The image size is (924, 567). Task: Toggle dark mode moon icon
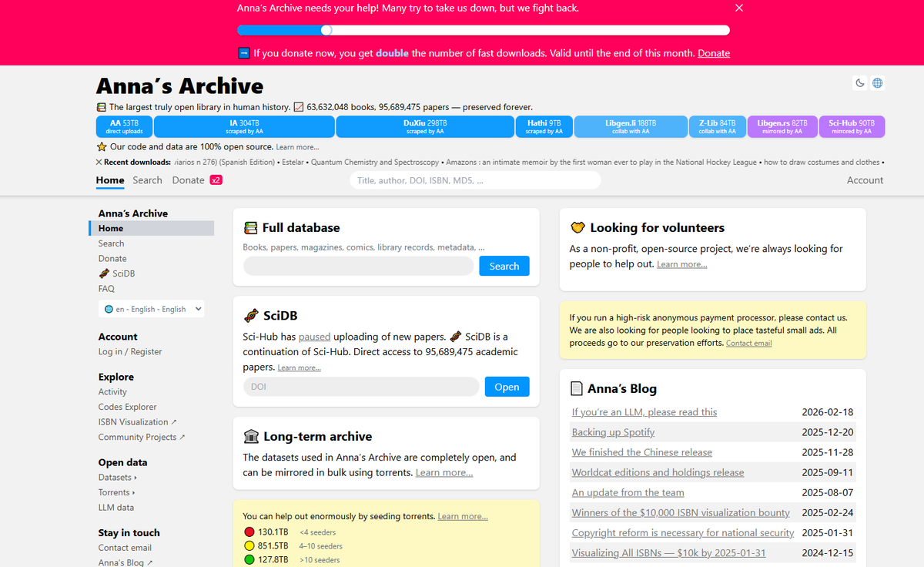(x=861, y=82)
